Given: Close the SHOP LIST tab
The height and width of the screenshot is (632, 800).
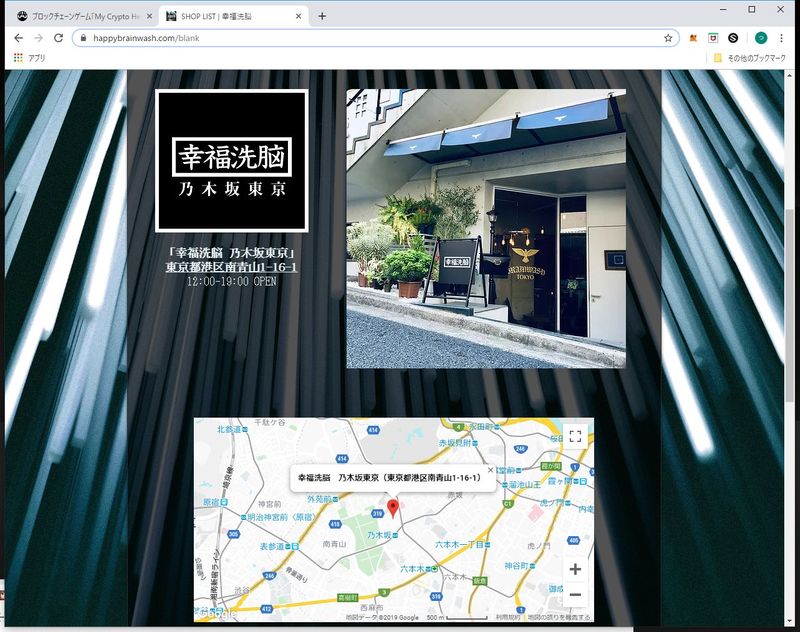Looking at the screenshot, I should point(299,16).
